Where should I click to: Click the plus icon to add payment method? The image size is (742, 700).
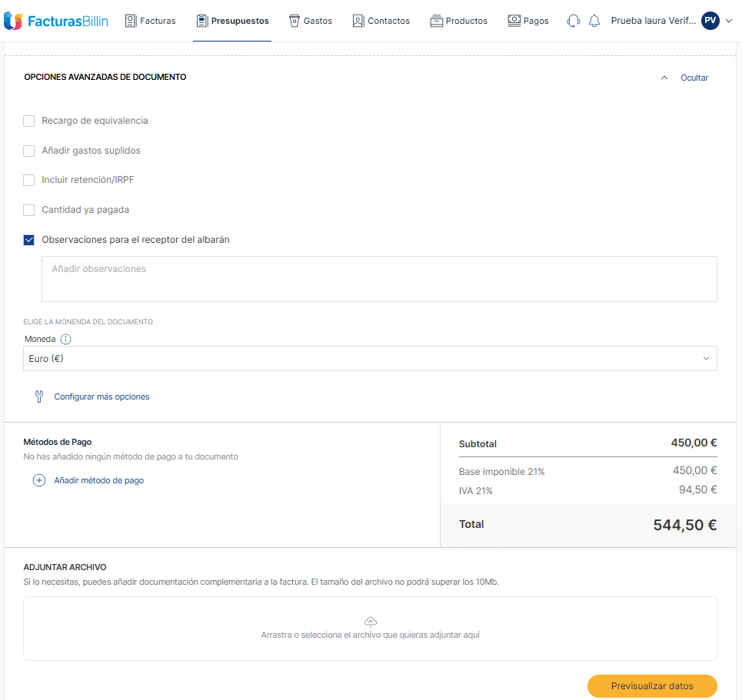click(x=39, y=480)
